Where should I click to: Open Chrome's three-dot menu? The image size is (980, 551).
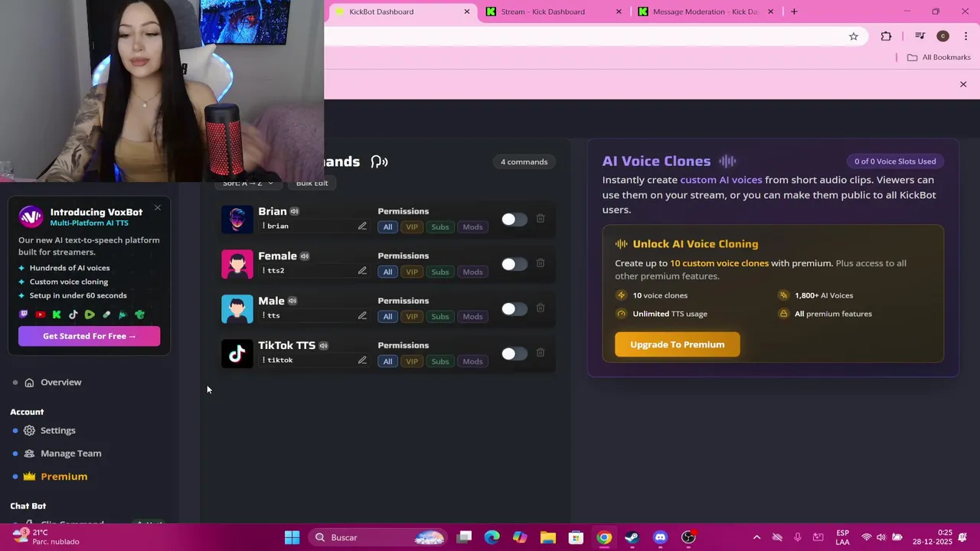965,36
